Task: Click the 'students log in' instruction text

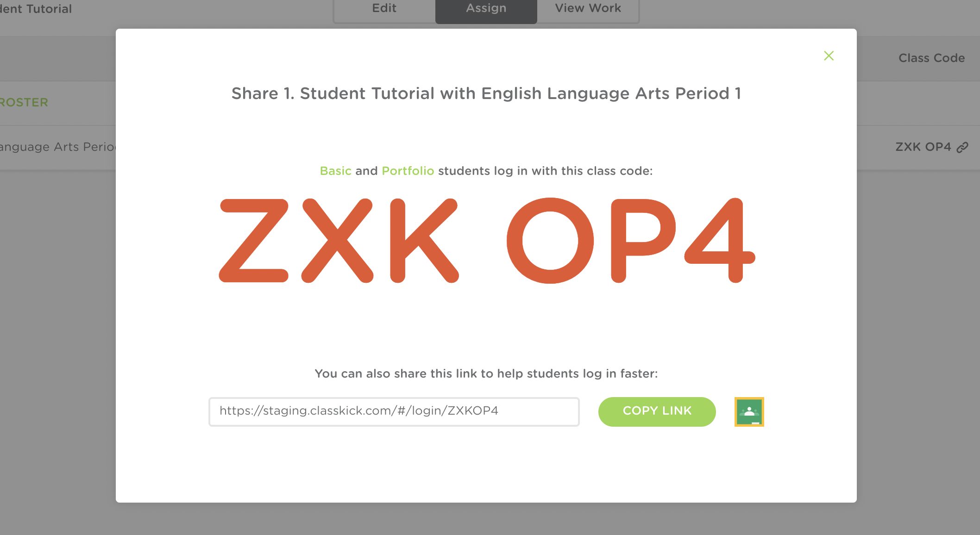Action: point(545,171)
